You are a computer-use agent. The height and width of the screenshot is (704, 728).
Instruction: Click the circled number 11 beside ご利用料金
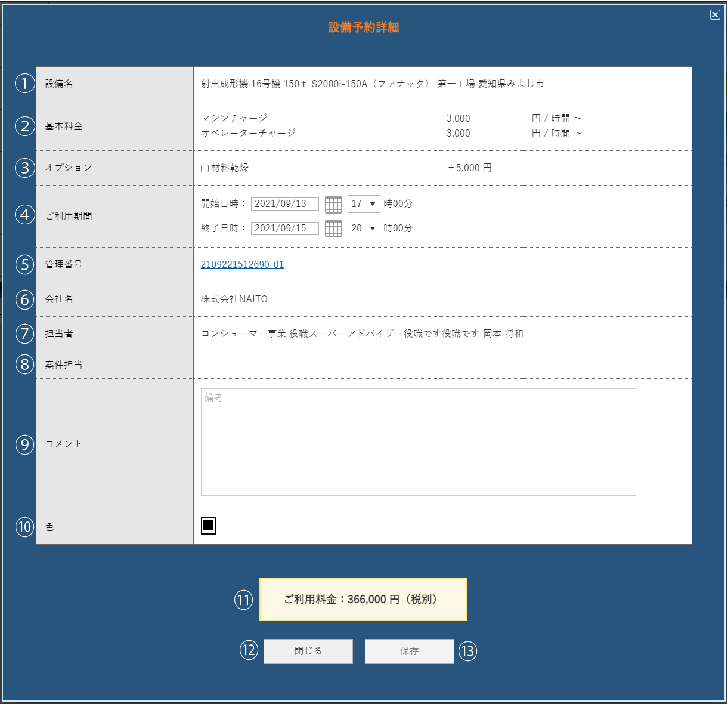coord(243,600)
